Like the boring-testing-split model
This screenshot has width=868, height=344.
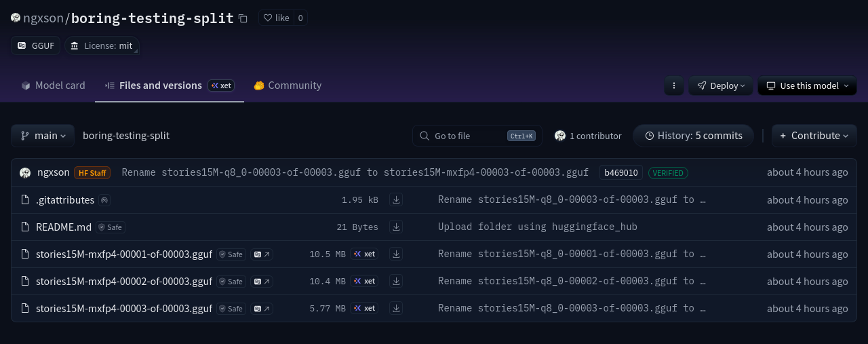[276, 18]
